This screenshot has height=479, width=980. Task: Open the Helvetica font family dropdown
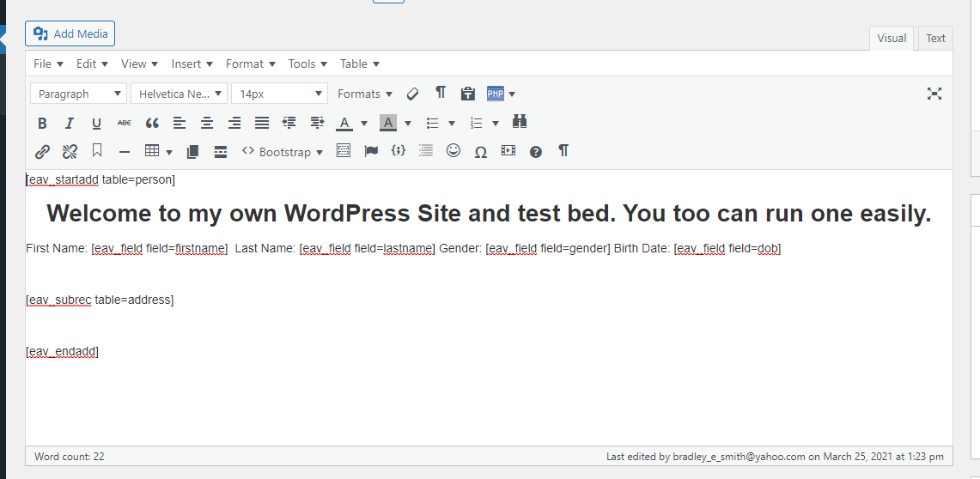(179, 94)
